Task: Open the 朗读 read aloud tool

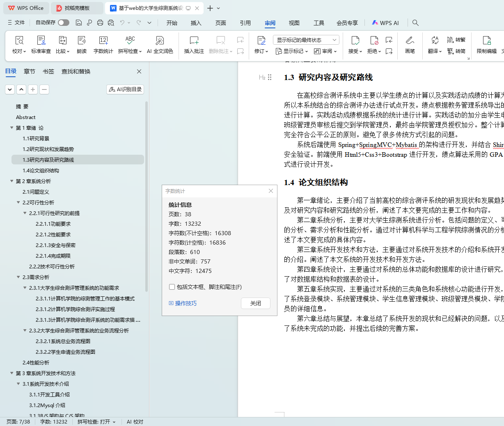Action: pyautogui.click(x=82, y=41)
